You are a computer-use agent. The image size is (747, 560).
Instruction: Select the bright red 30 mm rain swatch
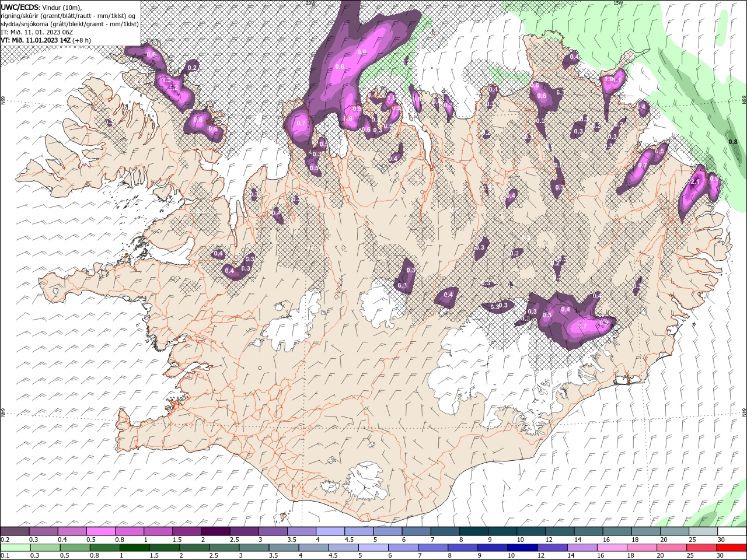[731, 548]
